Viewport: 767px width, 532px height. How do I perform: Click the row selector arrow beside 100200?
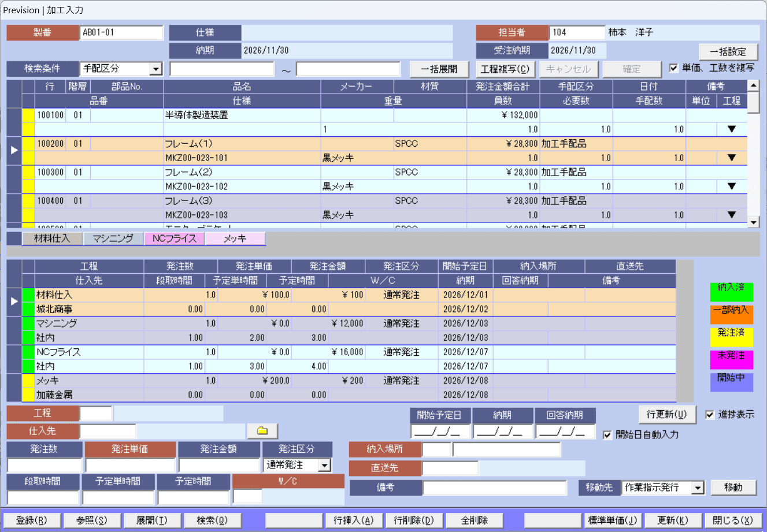click(x=14, y=150)
